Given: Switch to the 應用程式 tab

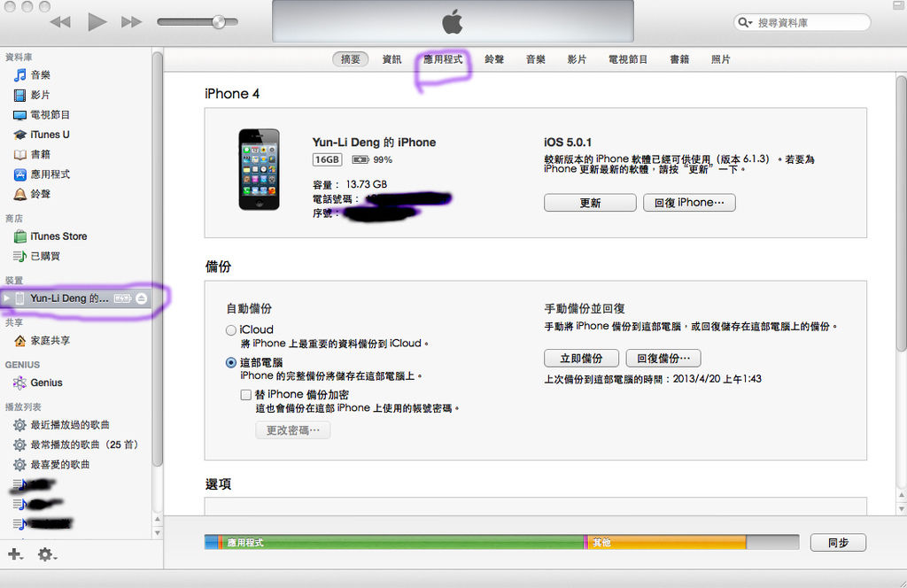Looking at the screenshot, I should point(443,59).
